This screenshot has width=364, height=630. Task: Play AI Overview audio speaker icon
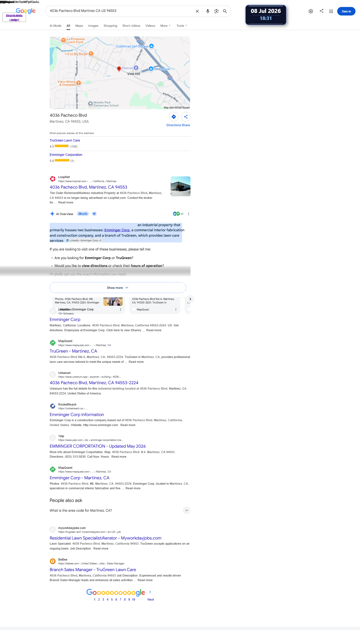point(94,214)
